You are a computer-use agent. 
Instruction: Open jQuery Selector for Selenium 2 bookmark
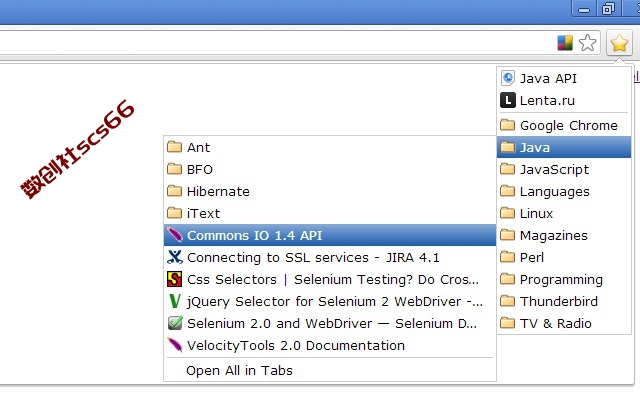pos(330,302)
